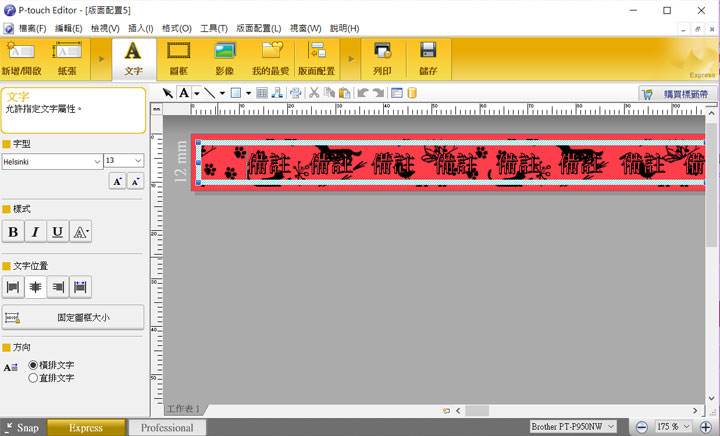Choose the arrow selection pointer tool
This screenshot has width=720, height=436.
point(168,93)
